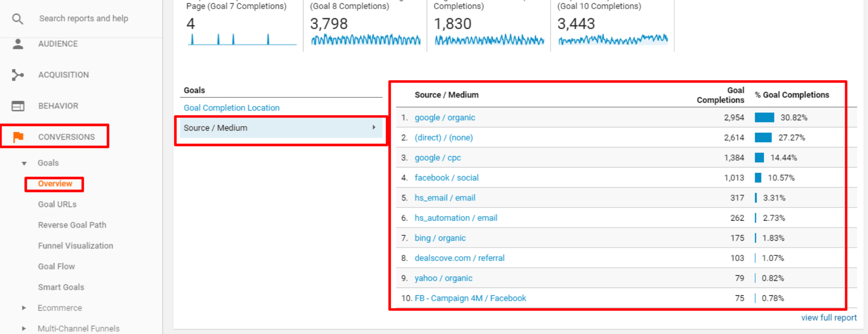This screenshot has height=334, width=868.
Task: Select the Source / Medium dimension row
Action: pos(281,128)
